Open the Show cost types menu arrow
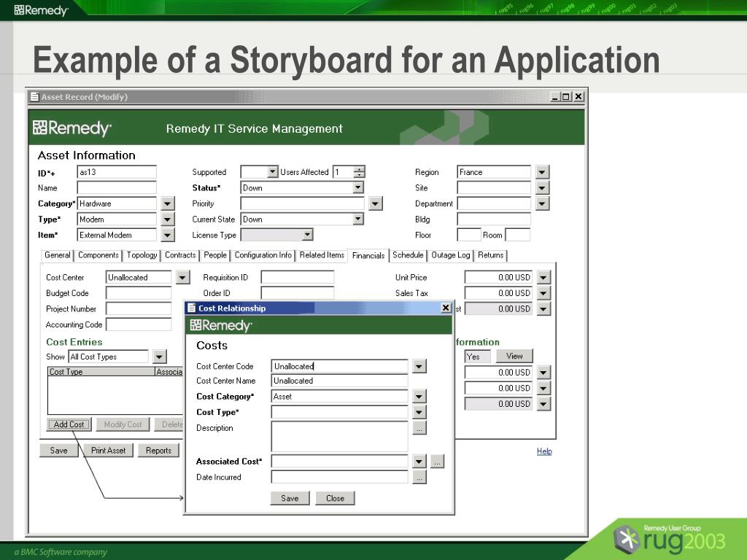The height and width of the screenshot is (560, 747). pyautogui.click(x=160, y=357)
